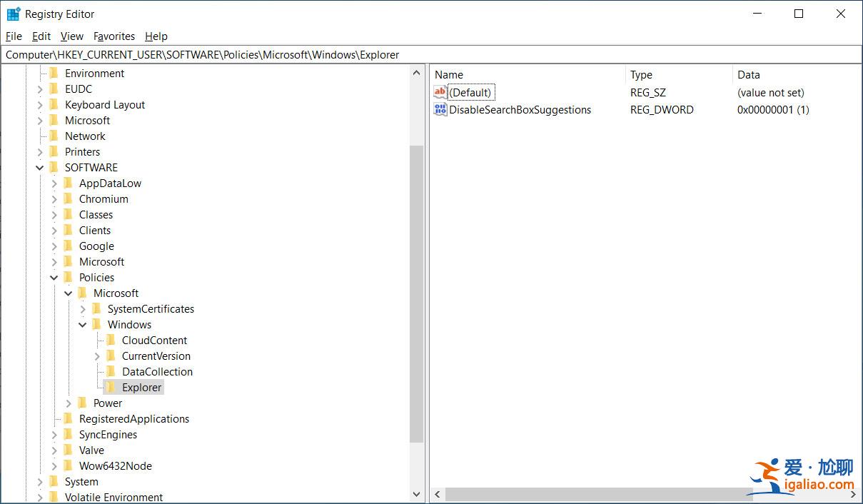Click the Explorer key folder icon
Image resolution: width=863 pixels, height=504 pixels.
coord(111,388)
